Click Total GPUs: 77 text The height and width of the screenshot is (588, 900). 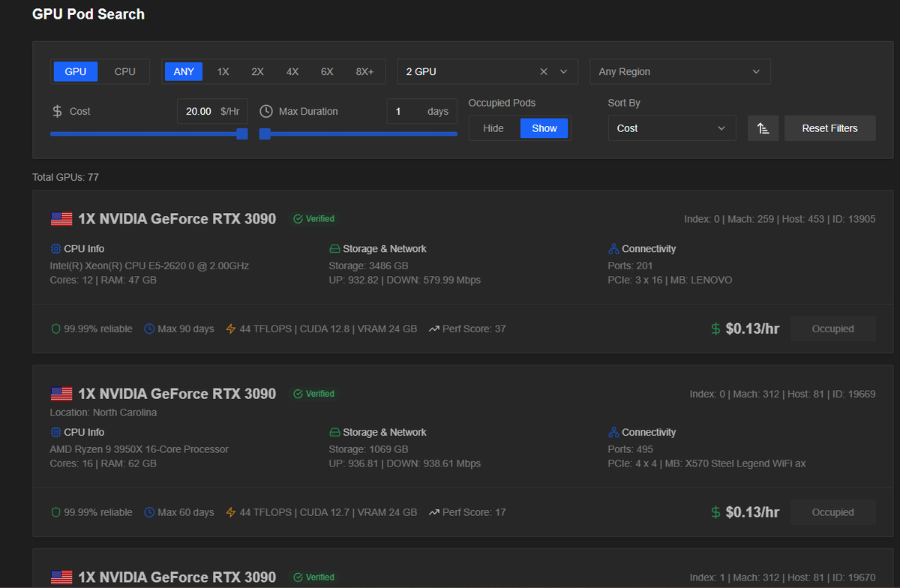tap(65, 178)
